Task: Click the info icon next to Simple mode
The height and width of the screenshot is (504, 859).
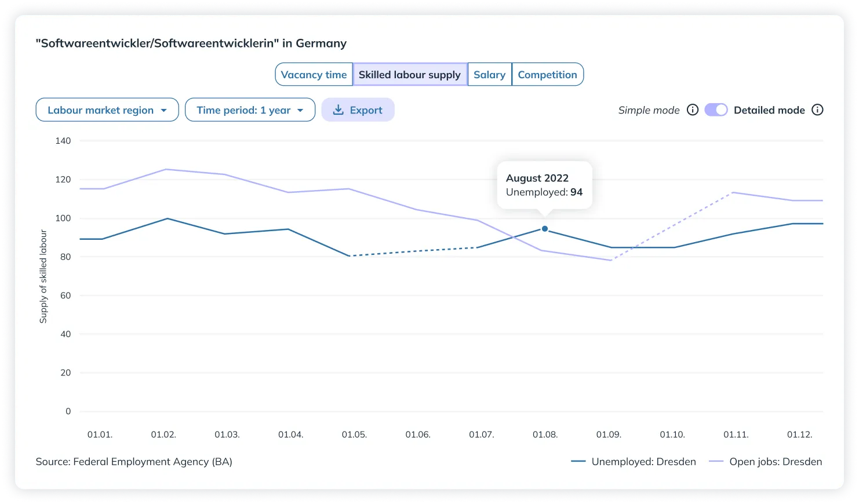Action: (x=693, y=110)
